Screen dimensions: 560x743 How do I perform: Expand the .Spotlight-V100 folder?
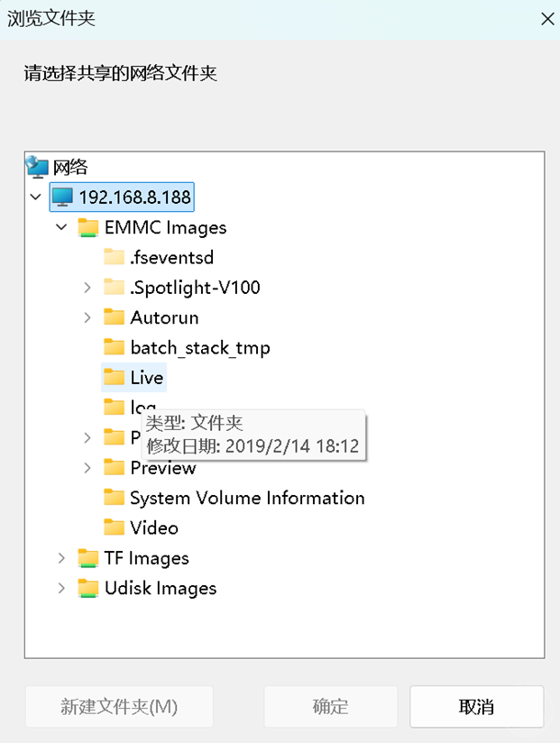point(87,288)
